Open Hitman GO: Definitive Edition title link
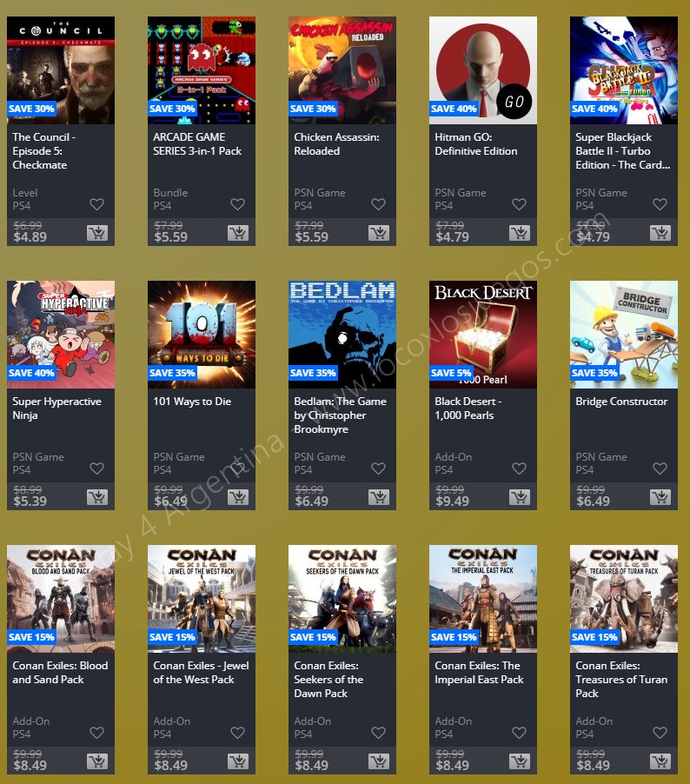The image size is (690, 784). click(x=476, y=144)
